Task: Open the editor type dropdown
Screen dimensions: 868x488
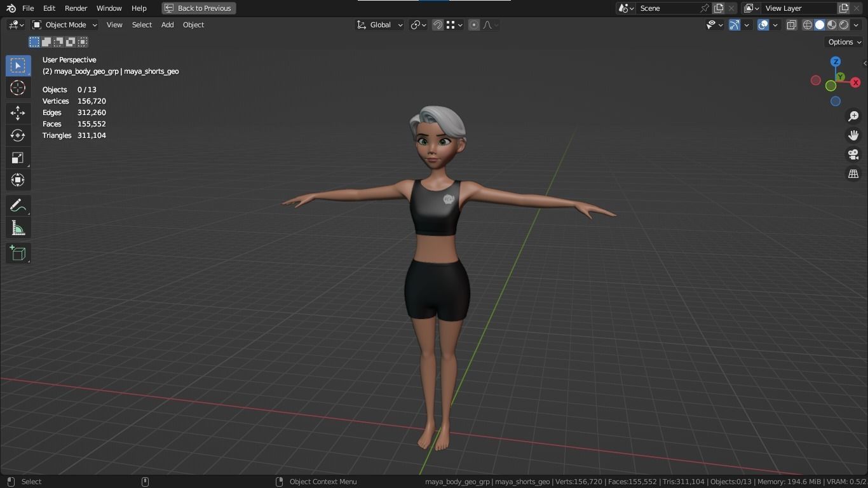Action: (16, 25)
